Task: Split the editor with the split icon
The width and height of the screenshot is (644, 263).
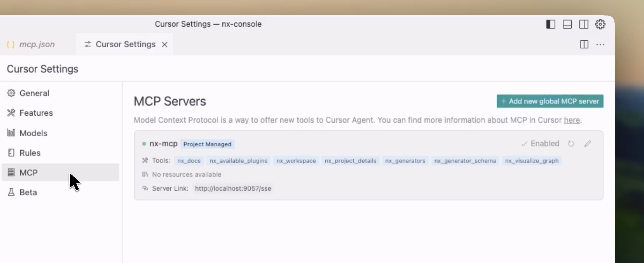Action: [584, 45]
